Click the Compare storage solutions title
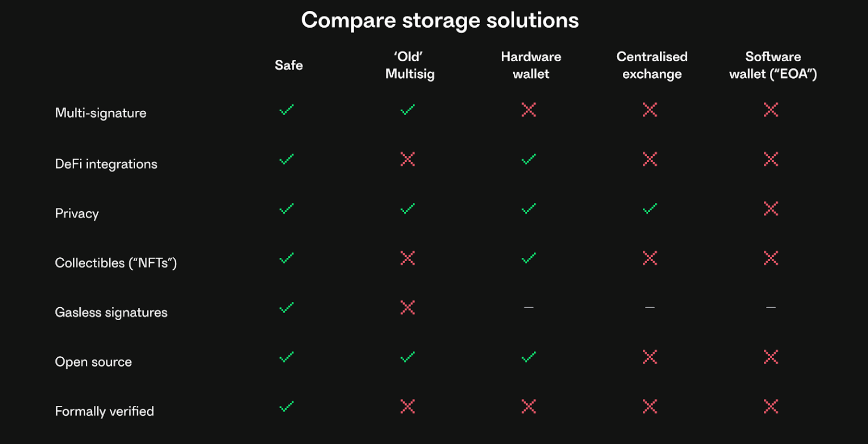This screenshot has width=868, height=444. (x=440, y=20)
